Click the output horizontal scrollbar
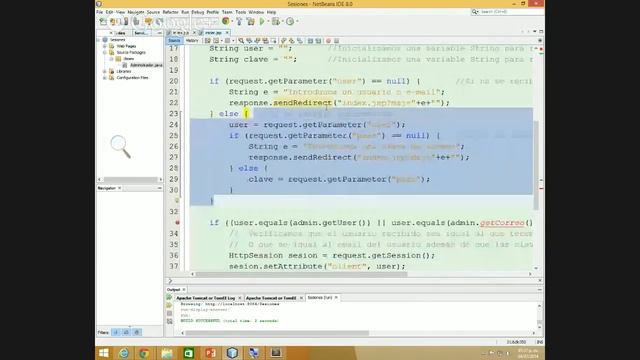This screenshot has height=360, width=640. point(278,333)
